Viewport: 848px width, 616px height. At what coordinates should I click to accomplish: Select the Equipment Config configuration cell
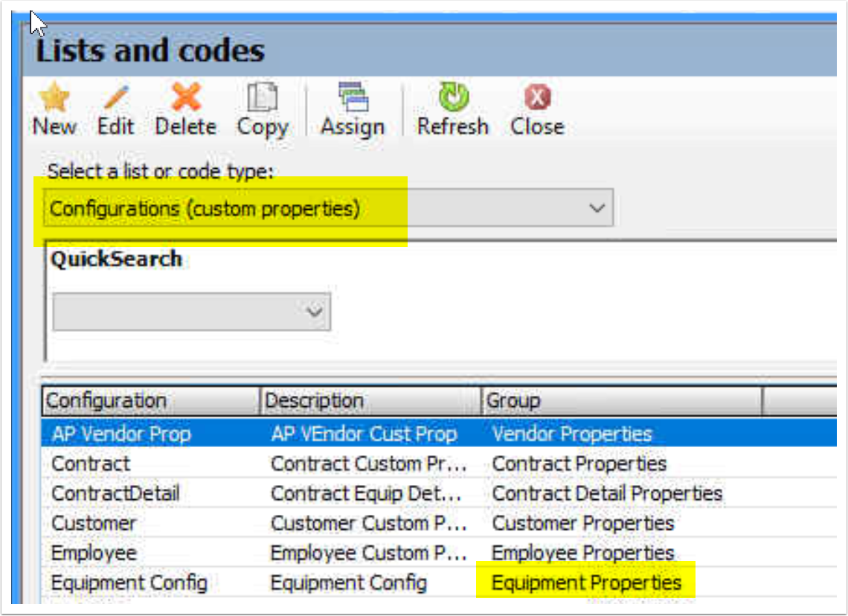pos(129,583)
